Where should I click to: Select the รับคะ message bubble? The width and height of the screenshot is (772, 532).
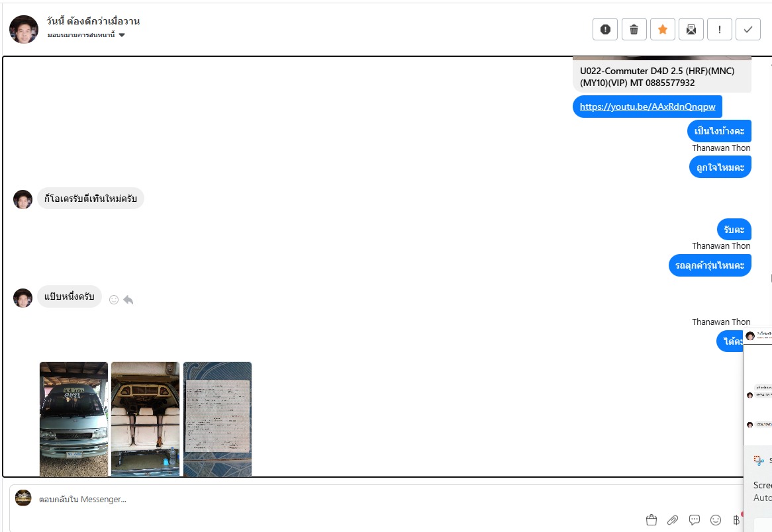[x=734, y=230]
